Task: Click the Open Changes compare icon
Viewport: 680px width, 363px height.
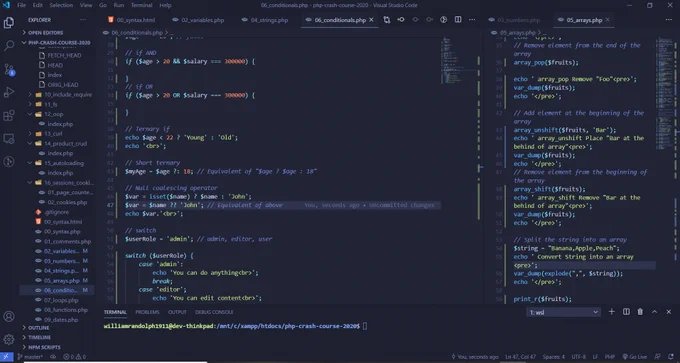Action: (386, 20)
